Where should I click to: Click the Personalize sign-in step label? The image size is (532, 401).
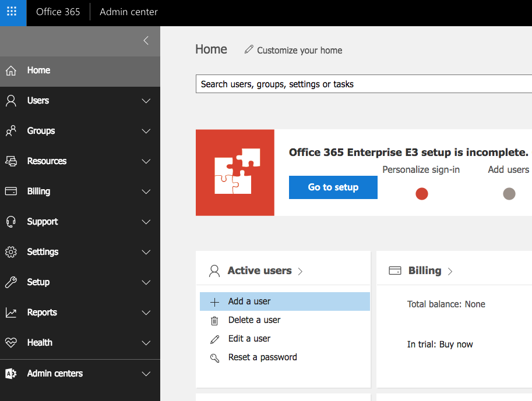click(x=421, y=169)
